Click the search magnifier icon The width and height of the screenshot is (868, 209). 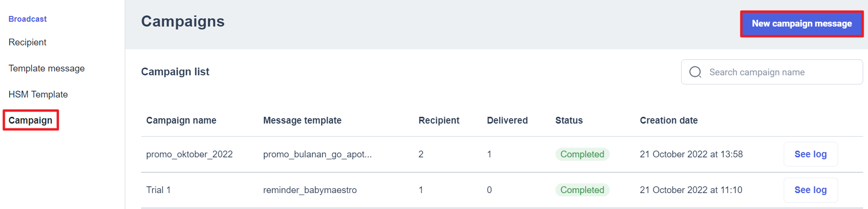point(695,72)
